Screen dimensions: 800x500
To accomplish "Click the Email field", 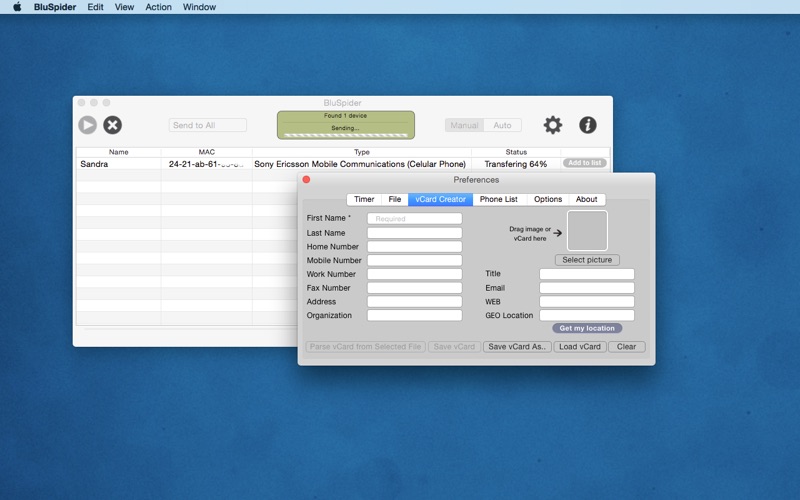I will 587,288.
